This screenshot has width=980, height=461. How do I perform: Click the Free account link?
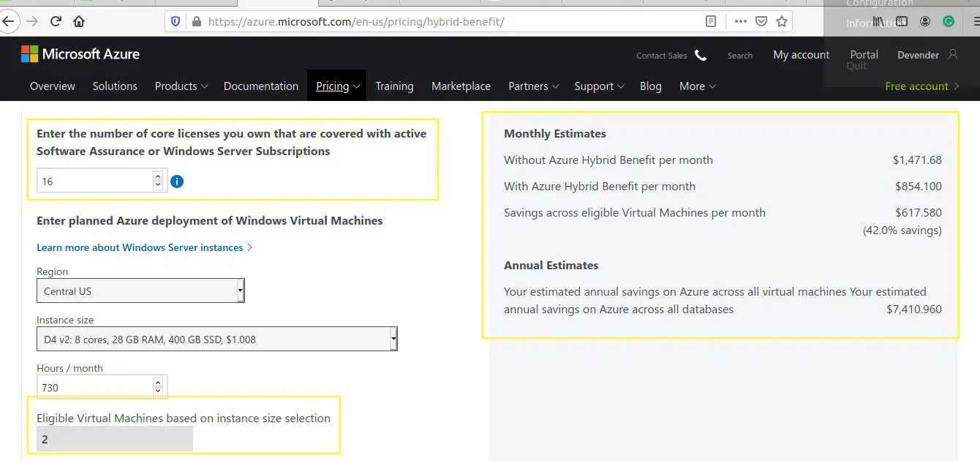click(916, 86)
